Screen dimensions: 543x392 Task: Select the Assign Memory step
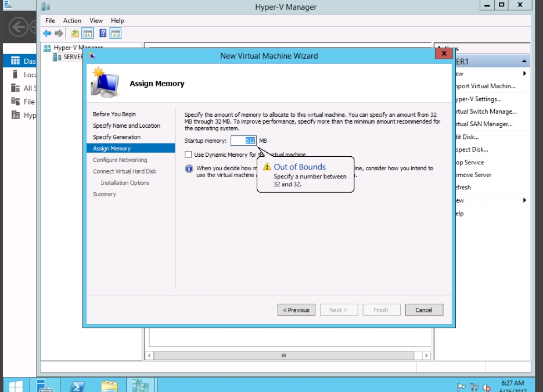click(x=131, y=148)
